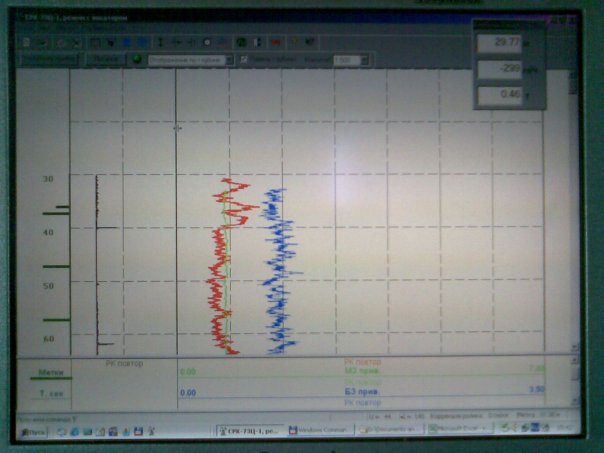Switch to Windows Commander in the taskbar
The image size is (604, 453).
[319, 430]
